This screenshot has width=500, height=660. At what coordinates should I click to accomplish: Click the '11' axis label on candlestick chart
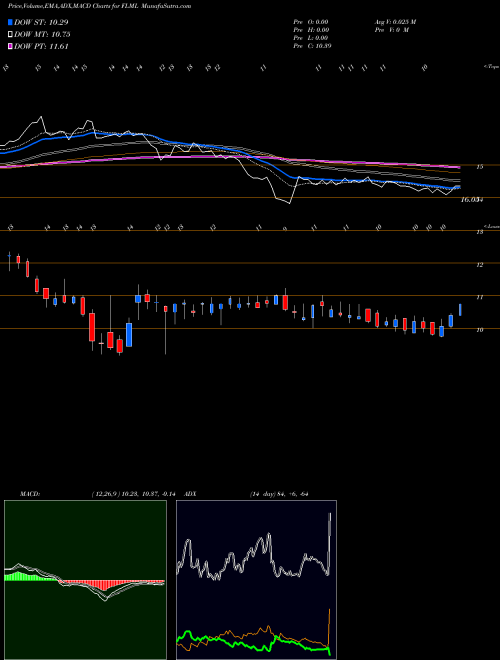tap(479, 297)
